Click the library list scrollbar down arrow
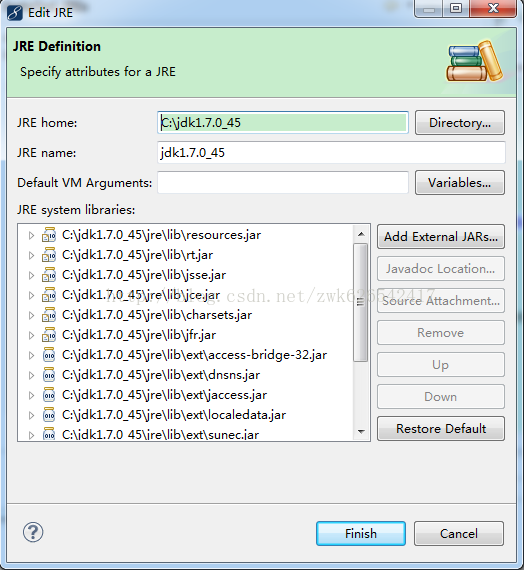Viewport: 524px width, 570px height. pyautogui.click(x=361, y=431)
